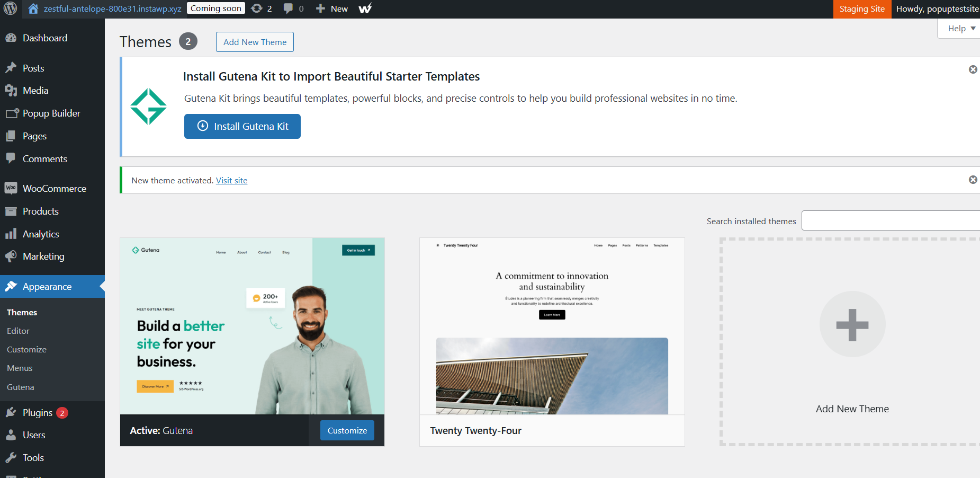This screenshot has height=478, width=980.
Task: Follow the Visit site link
Action: pyautogui.click(x=231, y=181)
